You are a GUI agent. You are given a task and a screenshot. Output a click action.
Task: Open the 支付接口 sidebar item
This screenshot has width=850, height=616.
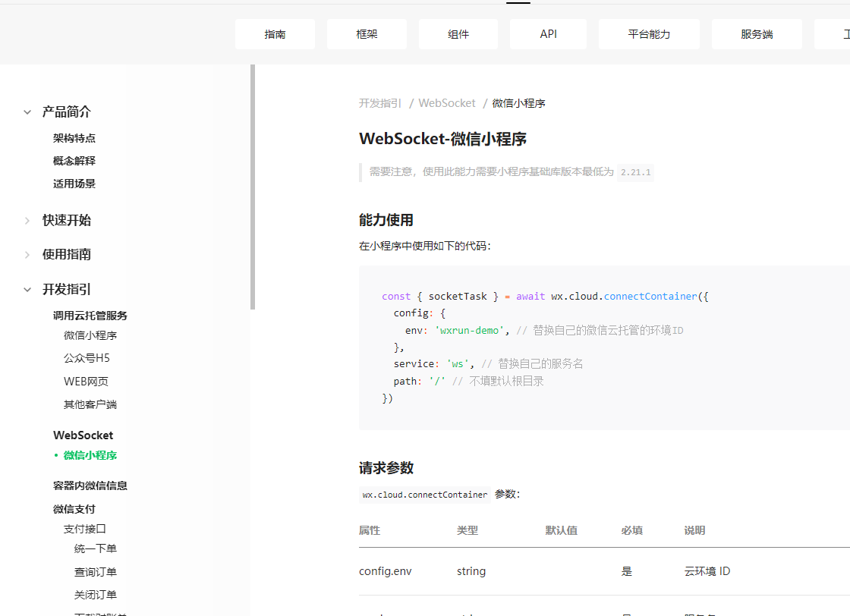coord(84,529)
